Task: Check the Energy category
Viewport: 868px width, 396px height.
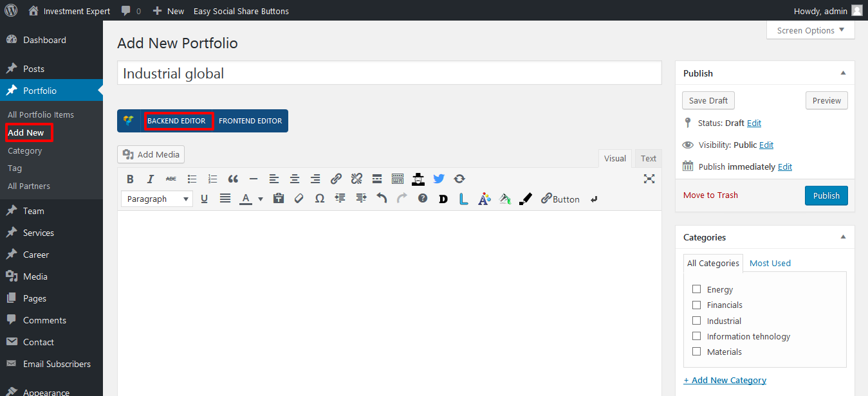Action: tap(696, 289)
